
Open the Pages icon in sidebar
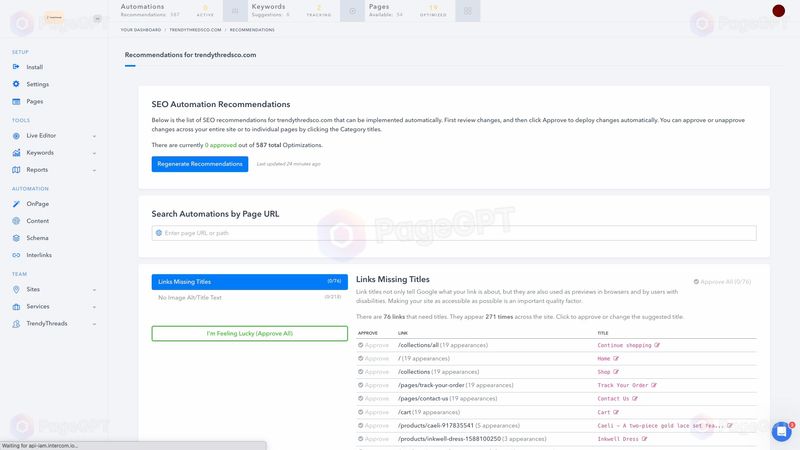coord(16,101)
